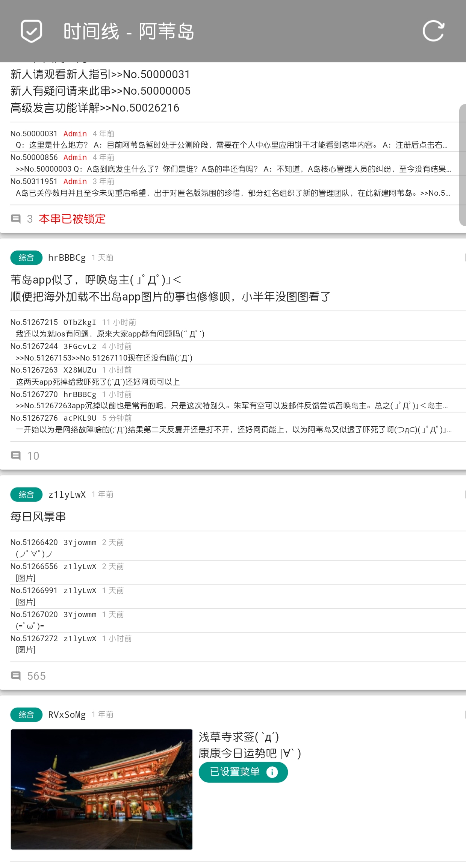Click the refresh icon in top bar
This screenshot has width=466, height=868.
pyautogui.click(x=433, y=31)
